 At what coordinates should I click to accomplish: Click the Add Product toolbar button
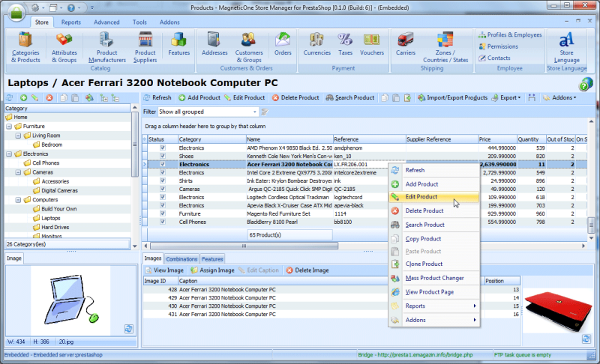click(x=199, y=98)
